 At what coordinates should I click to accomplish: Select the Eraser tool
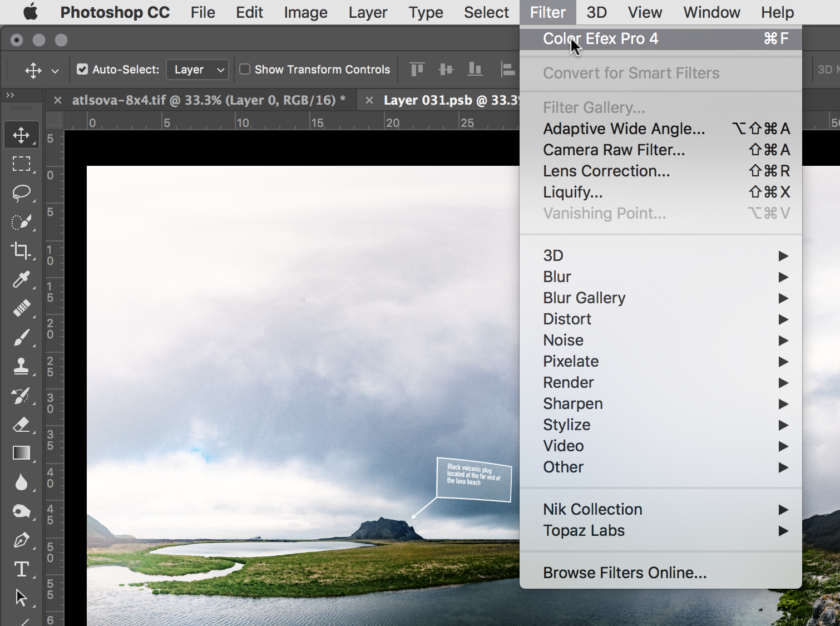click(21, 425)
